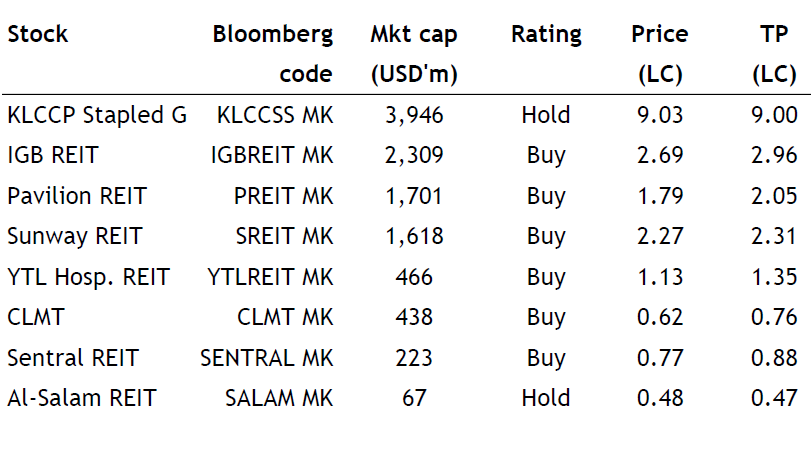The height and width of the screenshot is (454, 811).
Task: Select the KLCCP Stapled G stock name
Action: point(96,115)
